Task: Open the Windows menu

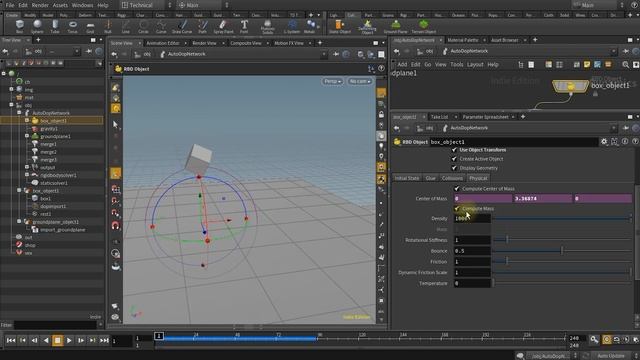Action: (x=82, y=5)
